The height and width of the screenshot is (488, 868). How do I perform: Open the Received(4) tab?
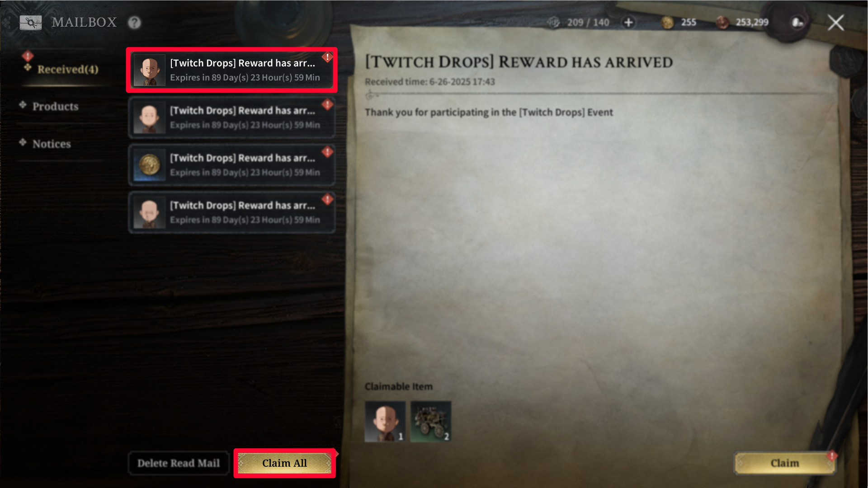67,69
